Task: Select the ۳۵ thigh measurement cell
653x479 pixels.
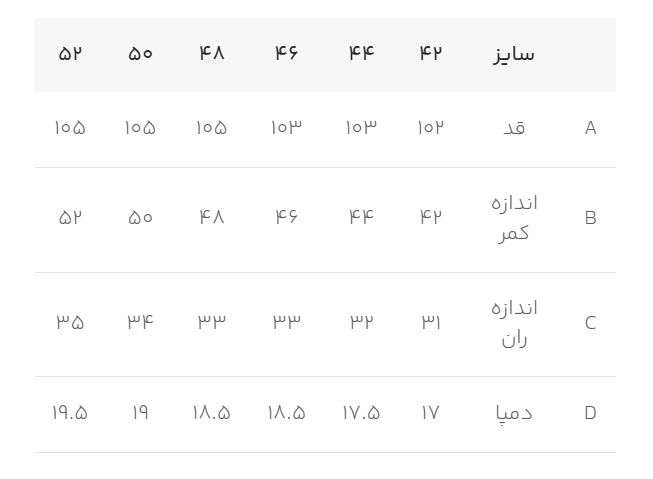Action: (x=70, y=323)
